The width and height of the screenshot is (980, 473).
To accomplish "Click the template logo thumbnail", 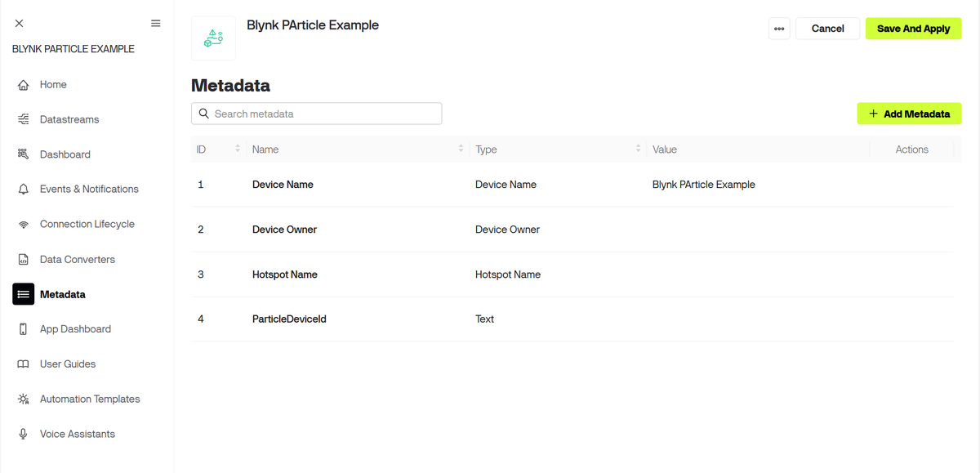I will point(213,38).
